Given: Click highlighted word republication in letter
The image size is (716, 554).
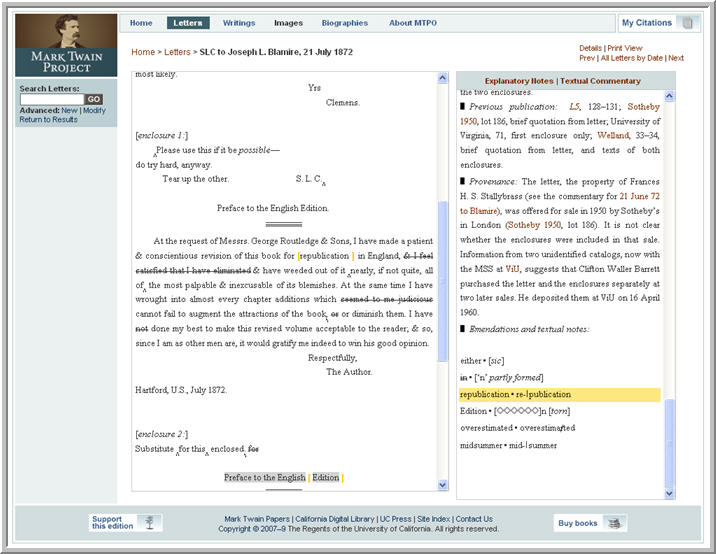Looking at the screenshot, I should pyautogui.click(x=324, y=256).
